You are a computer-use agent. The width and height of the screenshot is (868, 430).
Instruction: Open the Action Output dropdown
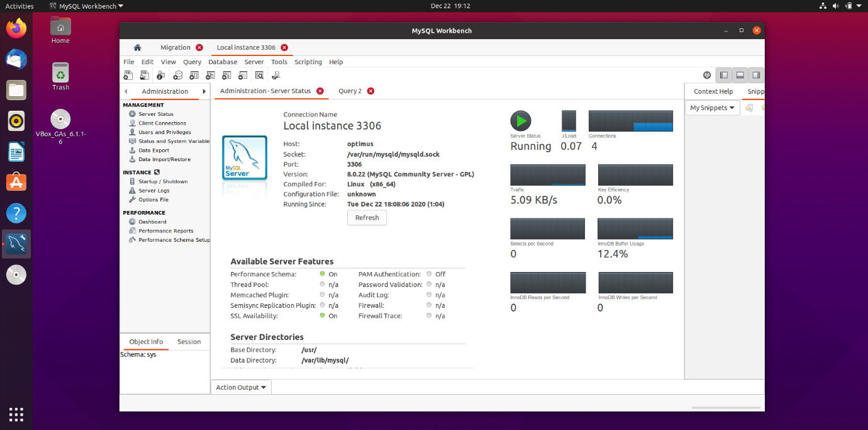[x=241, y=387]
